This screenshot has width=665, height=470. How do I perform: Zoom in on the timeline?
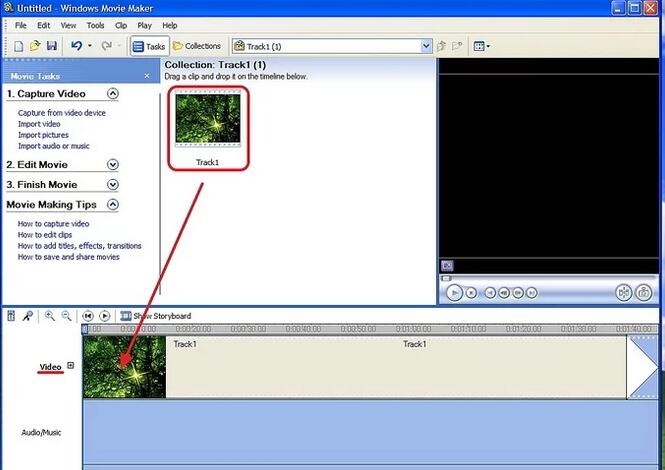click(x=50, y=316)
